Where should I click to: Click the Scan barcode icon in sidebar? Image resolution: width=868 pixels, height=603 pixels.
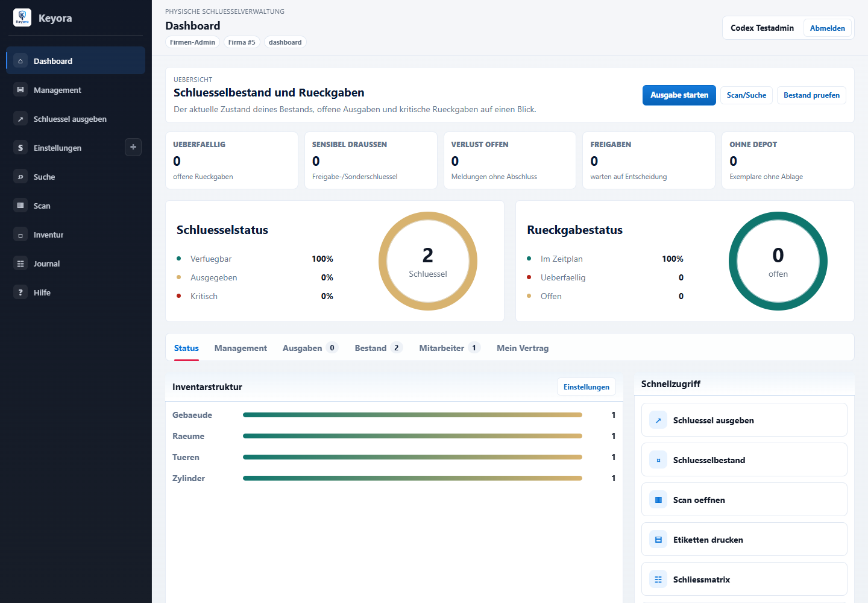click(x=20, y=206)
